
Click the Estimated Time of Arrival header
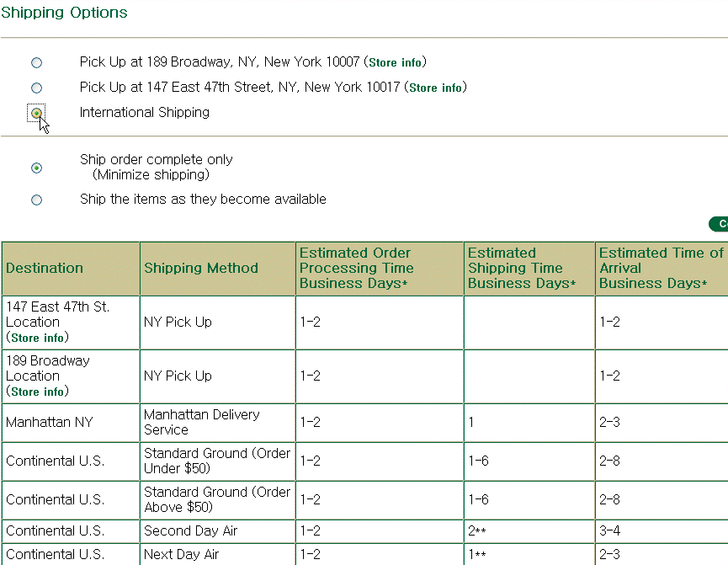coord(661,268)
